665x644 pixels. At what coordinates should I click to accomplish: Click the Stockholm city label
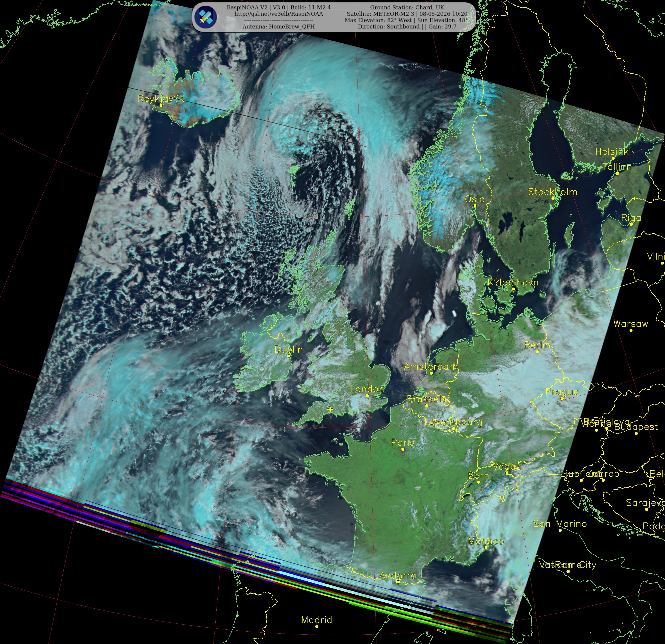[553, 192]
